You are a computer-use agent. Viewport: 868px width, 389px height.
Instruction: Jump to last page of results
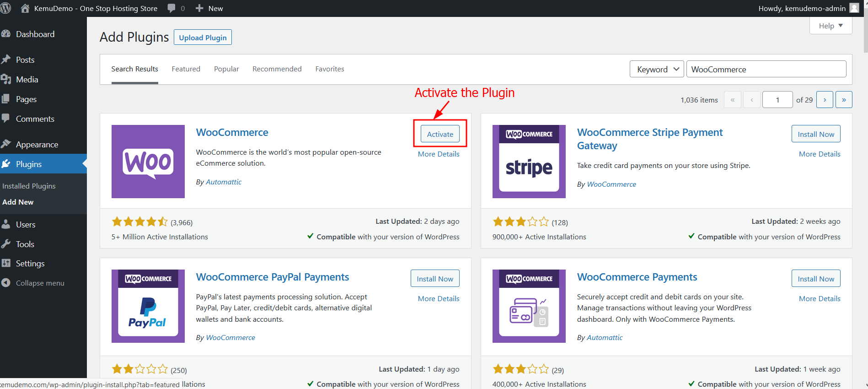point(844,100)
